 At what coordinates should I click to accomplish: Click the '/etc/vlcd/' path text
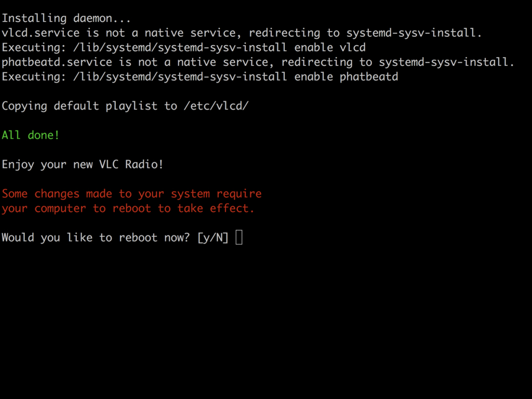pos(216,106)
